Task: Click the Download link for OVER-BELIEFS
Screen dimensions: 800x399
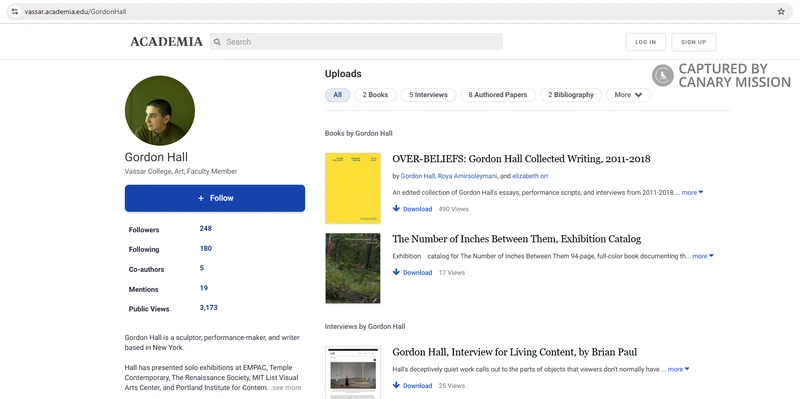Action: tap(417, 209)
